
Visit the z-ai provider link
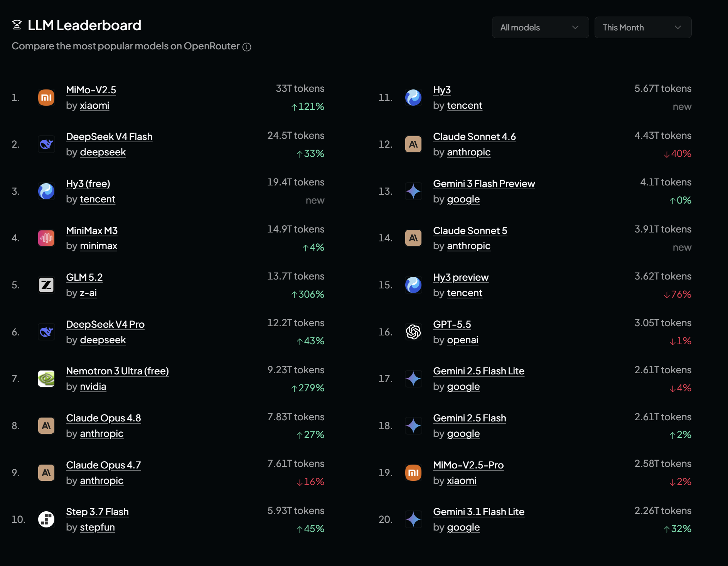[88, 293]
